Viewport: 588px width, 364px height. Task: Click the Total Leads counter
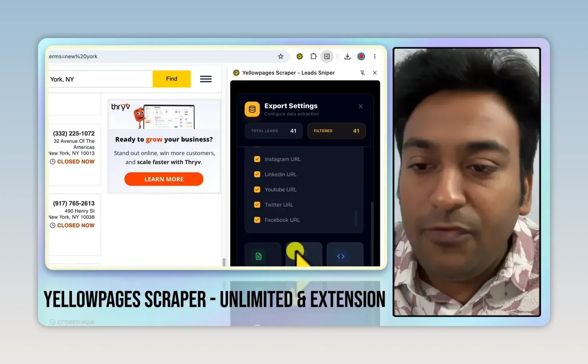pyautogui.click(x=274, y=131)
